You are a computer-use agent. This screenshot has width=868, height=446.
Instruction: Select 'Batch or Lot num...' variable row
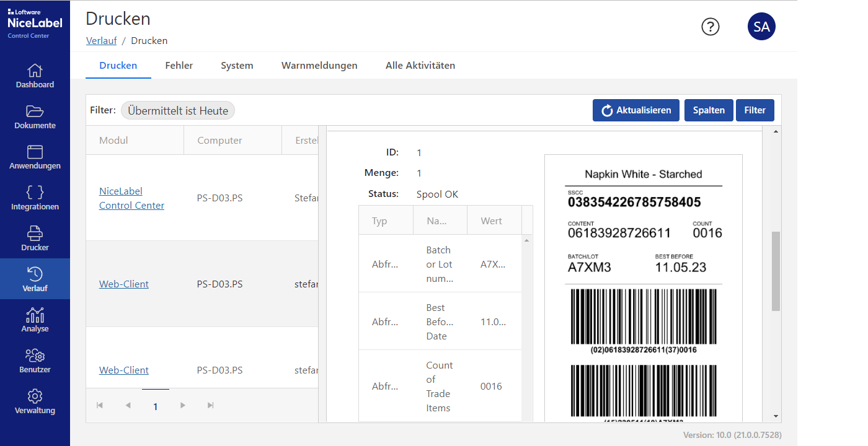point(440,264)
